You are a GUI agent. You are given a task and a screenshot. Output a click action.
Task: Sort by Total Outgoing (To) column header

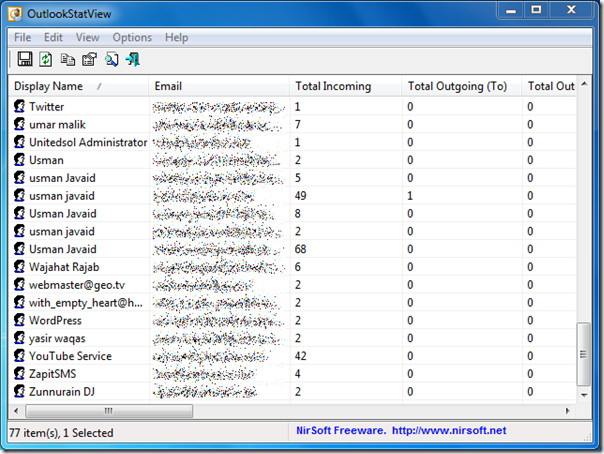pos(462,86)
